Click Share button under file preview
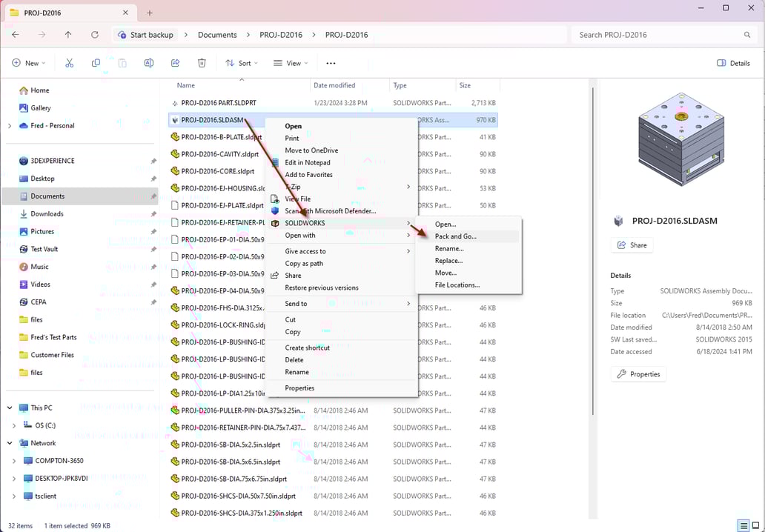 click(x=632, y=245)
